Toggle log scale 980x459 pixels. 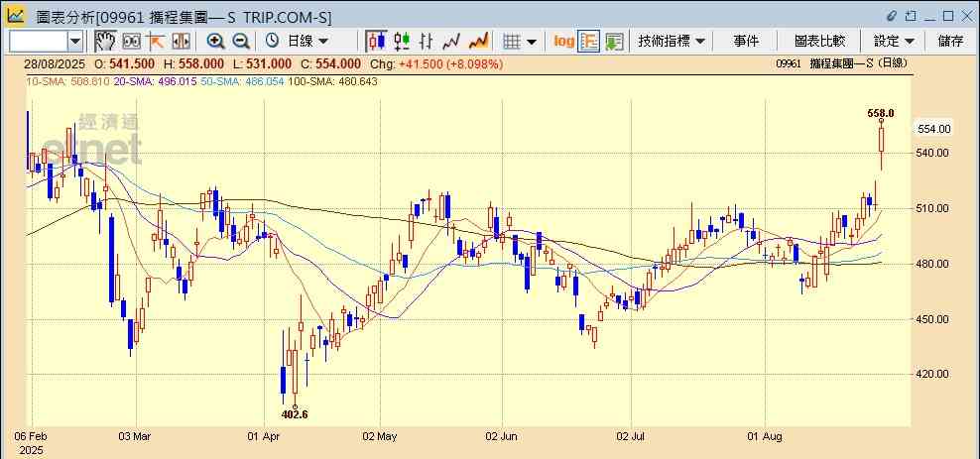[563, 42]
